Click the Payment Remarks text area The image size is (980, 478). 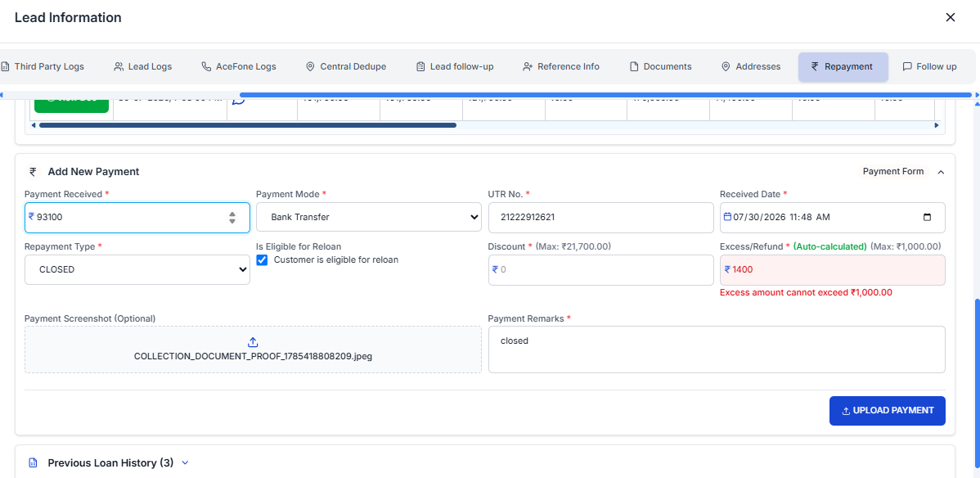(x=717, y=349)
